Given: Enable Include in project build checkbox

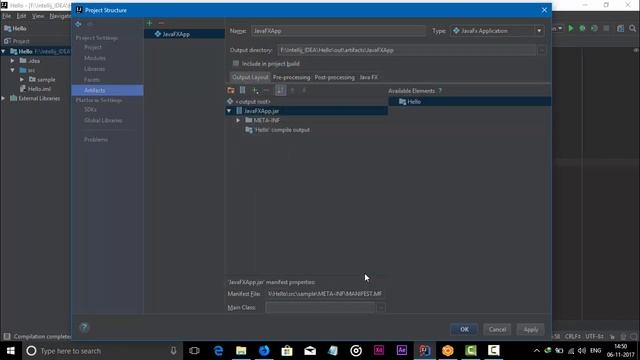Looking at the screenshot, I should pos(236,63).
